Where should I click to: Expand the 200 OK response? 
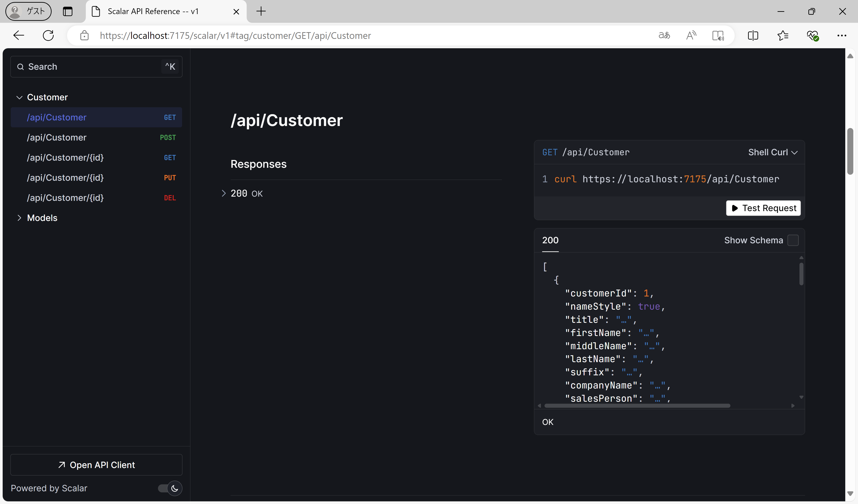click(223, 193)
